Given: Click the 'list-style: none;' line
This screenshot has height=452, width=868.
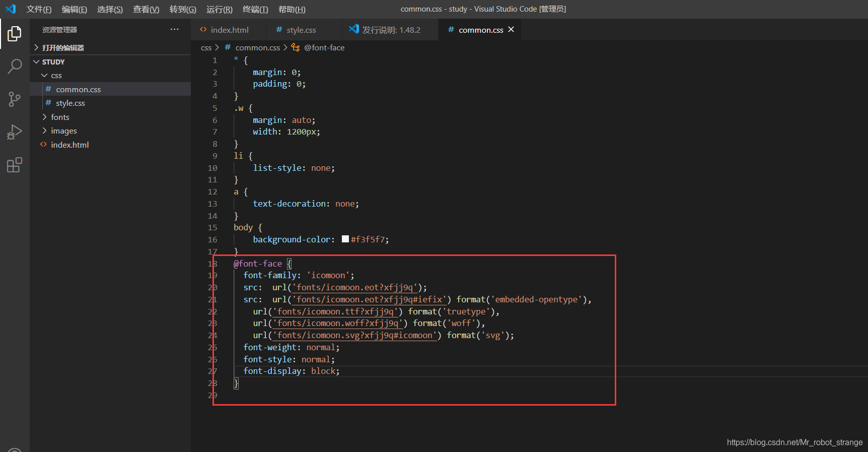Looking at the screenshot, I should (294, 168).
